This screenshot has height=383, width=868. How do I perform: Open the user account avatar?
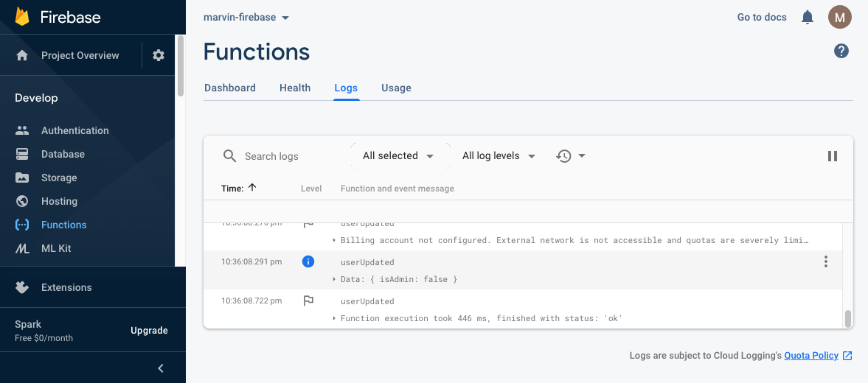(x=839, y=17)
